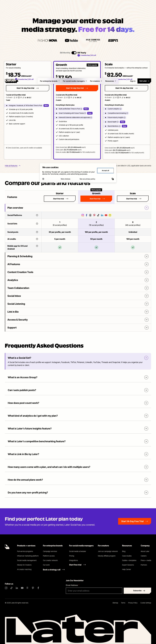
Task: Click the info icon beside AI credits
Action: coord(37,239)
